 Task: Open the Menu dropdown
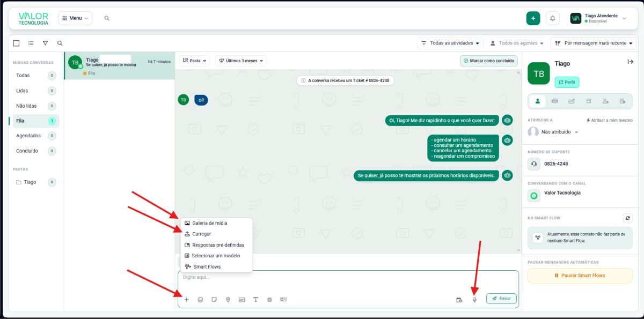point(75,18)
